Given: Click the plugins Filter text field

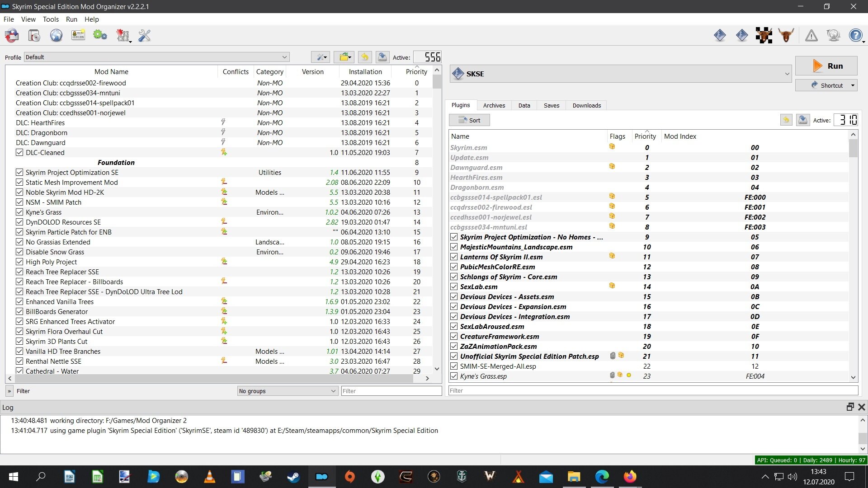Looking at the screenshot, I should pos(653,390).
